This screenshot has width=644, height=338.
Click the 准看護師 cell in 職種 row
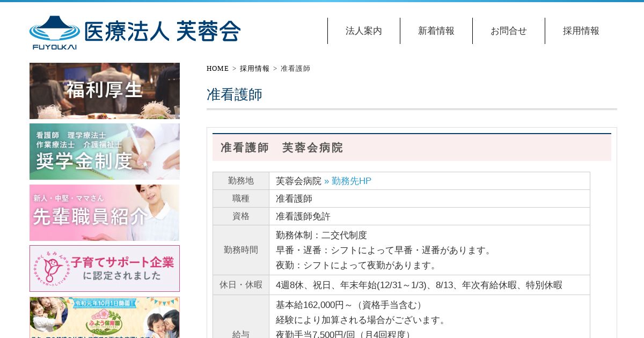(429, 199)
